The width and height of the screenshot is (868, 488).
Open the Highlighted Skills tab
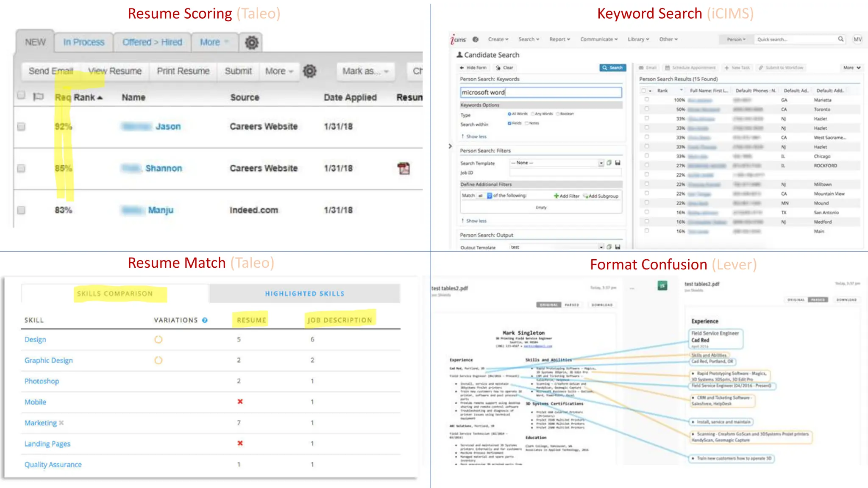(x=305, y=294)
